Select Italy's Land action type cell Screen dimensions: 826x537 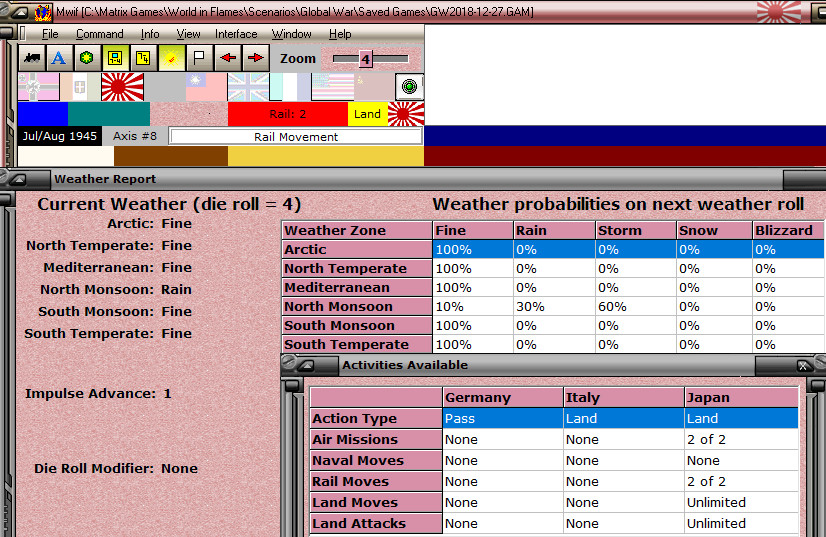624,418
